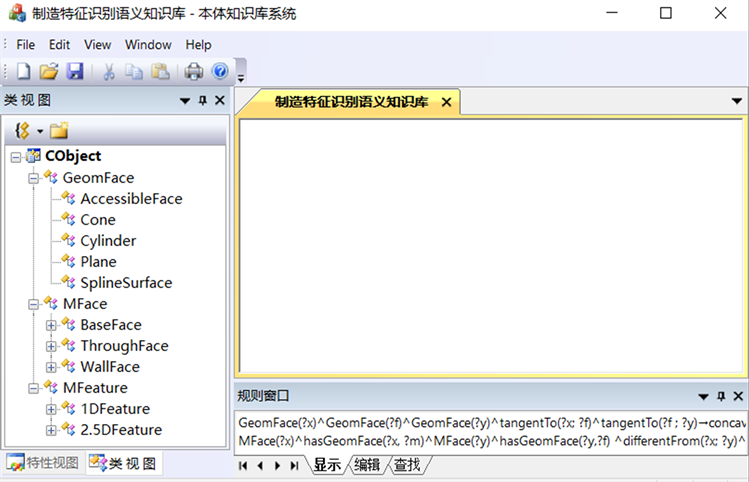Click the first-tab navigation arrow in rule window
749x482 pixels.
(x=242, y=465)
